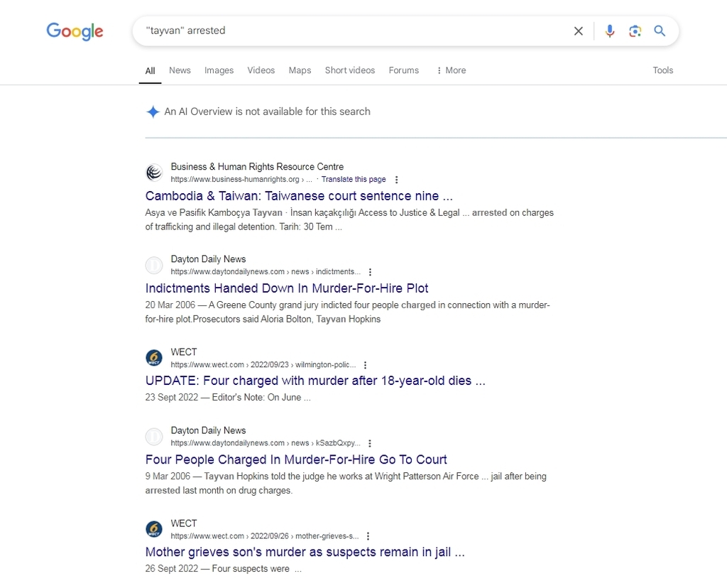Open Google Lens image search icon
This screenshot has width=727, height=588.
(635, 31)
